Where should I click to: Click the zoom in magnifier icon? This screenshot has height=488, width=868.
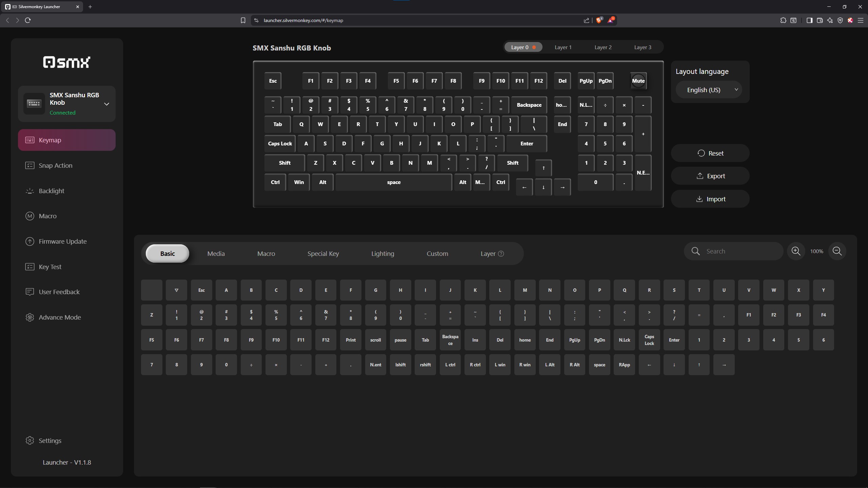pyautogui.click(x=795, y=251)
